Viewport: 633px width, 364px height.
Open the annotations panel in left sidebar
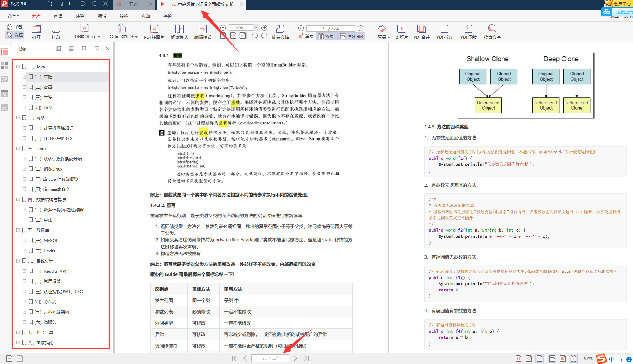[x=5, y=79]
